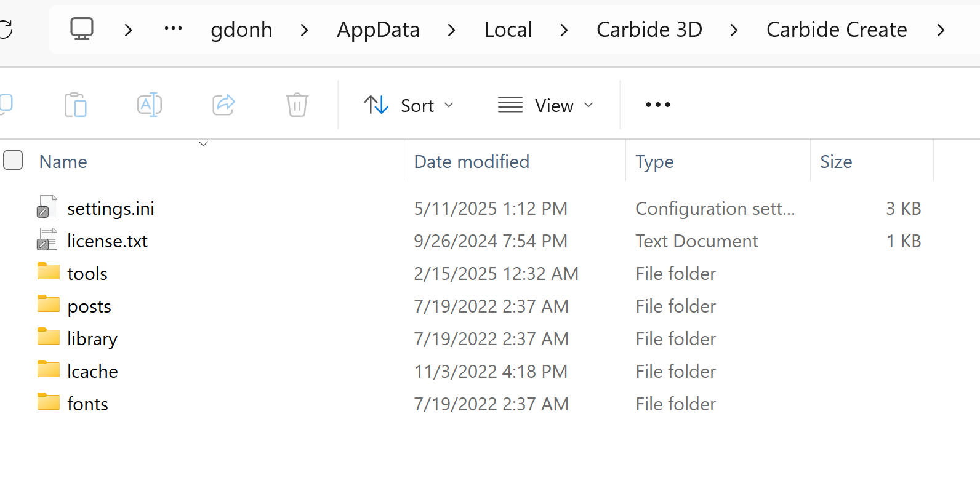The image size is (980, 483).
Task: Expand the chevron after Carbide 3D
Action: tap(734, 30)
